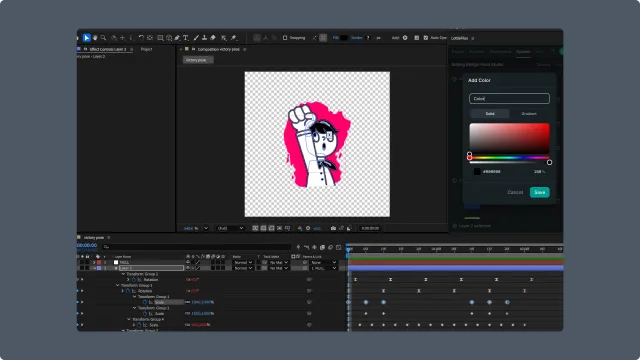Select the Clone Stamp tool
Viewport: 640px width, 360px height.
point(204,38)
